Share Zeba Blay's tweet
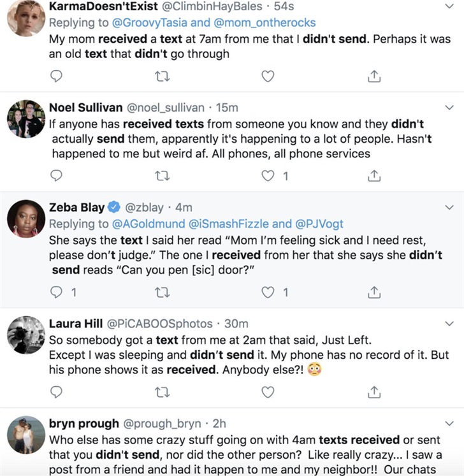 (375, 292)
